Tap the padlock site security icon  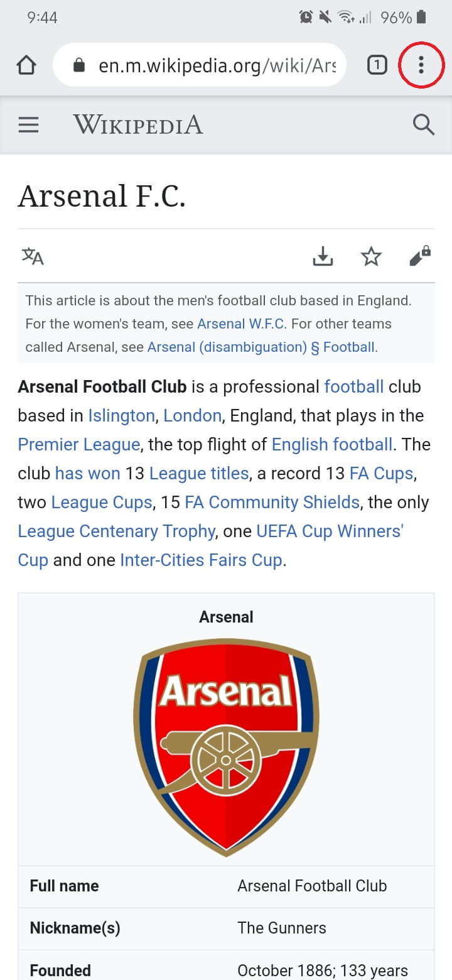click(79, 65)
